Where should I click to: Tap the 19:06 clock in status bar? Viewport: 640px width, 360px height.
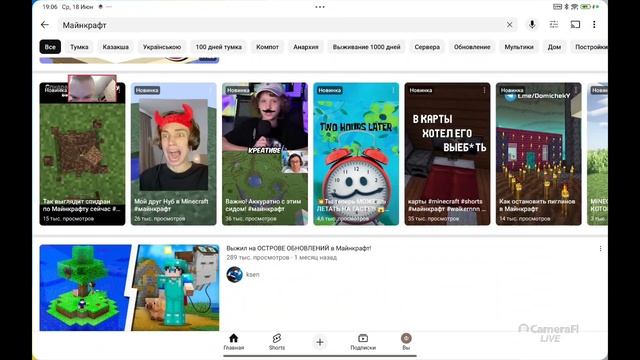(50, 7)
